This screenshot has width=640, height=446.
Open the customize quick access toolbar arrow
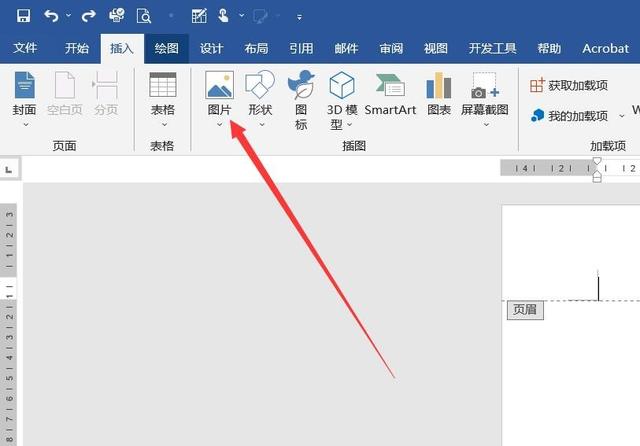(x=300, y=17)
